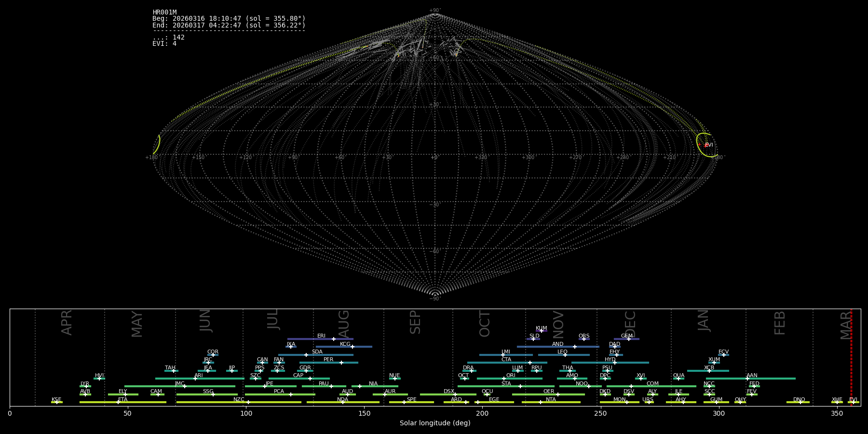This screenshot has width=868, height=434.
Task: Select the SPE shower label
Action: [411, 400]
